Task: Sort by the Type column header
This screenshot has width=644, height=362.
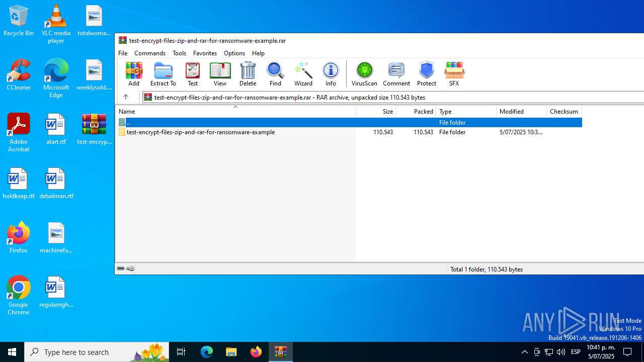Action: coord(466,112)
